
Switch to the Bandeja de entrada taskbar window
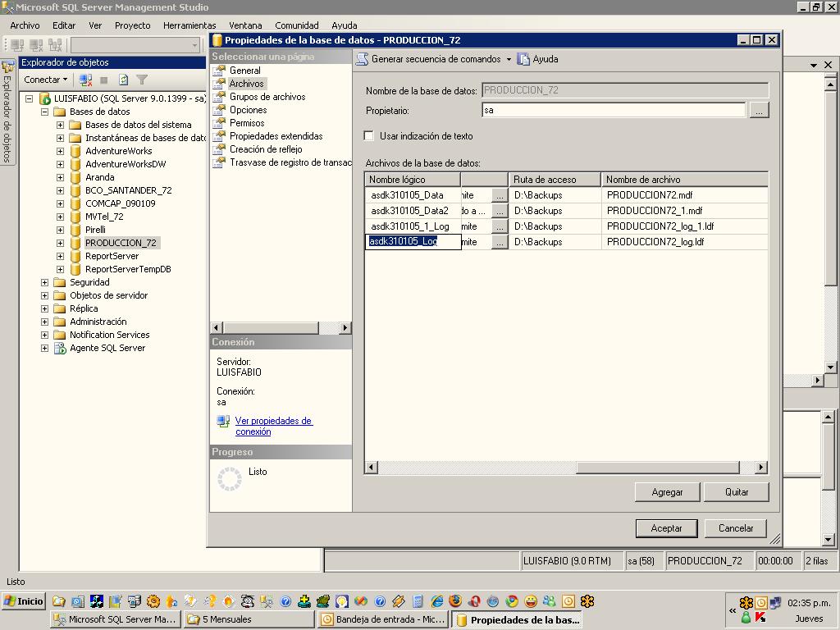[x=382, y=619]
